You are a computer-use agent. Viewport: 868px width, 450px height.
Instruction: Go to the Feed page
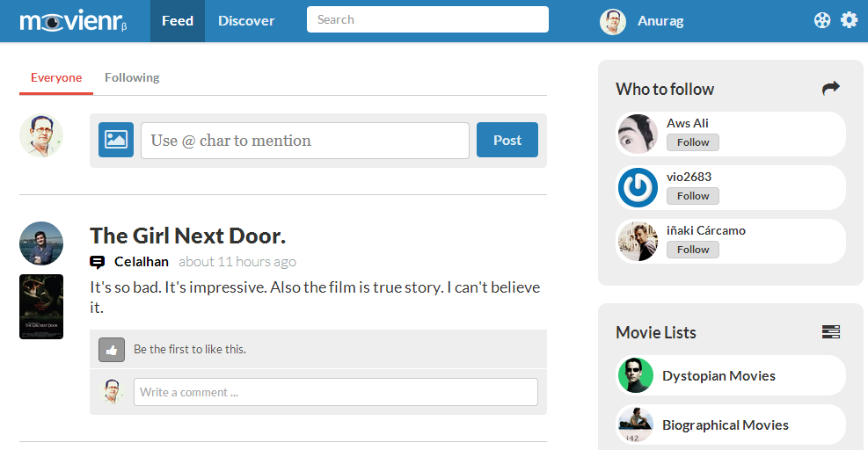click(177, 21)
